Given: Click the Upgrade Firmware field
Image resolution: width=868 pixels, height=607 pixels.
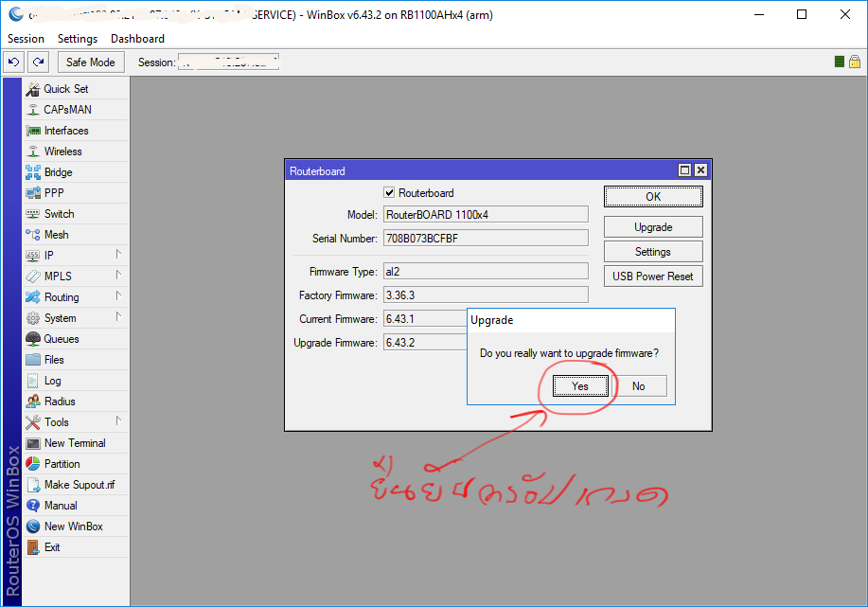Looking at the screenshot, I should click(x=425, y=343).
